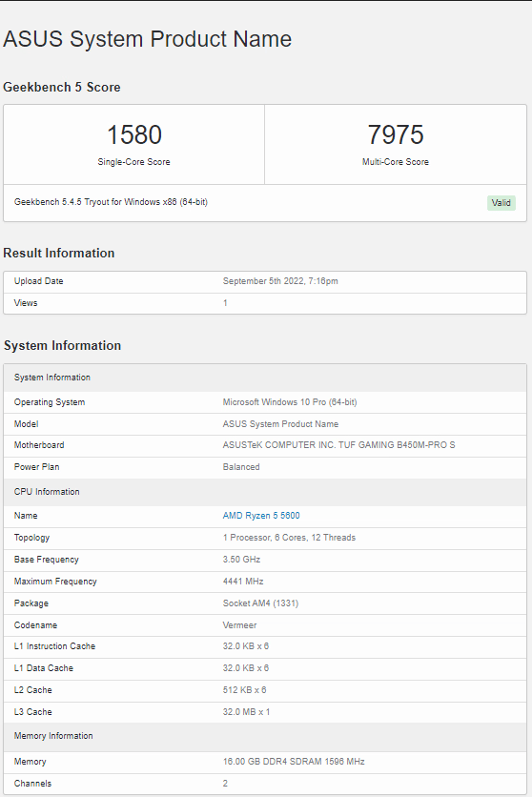Select the 1580 single-core score value
Screen dimensions: 532x797
point(134,134)
